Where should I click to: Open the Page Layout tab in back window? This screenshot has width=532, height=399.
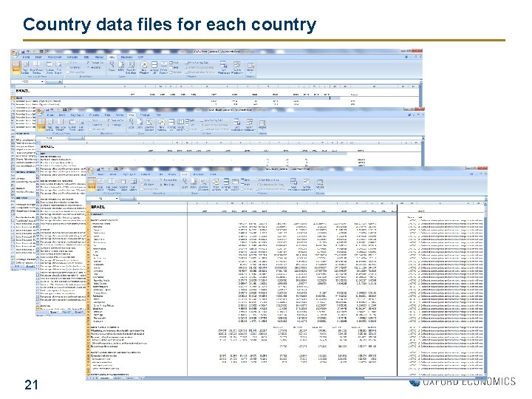click(54, 57)
